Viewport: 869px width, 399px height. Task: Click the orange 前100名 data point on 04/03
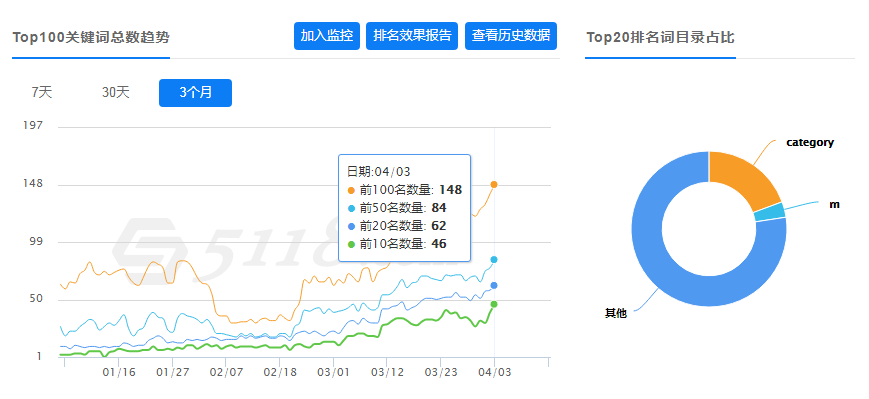click(494, 184)
